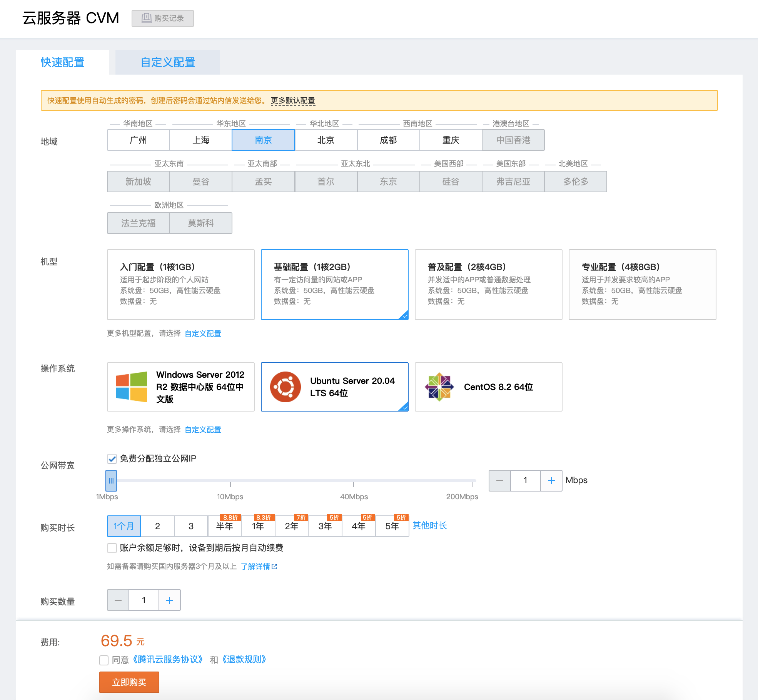
Task: Select the 半年 duration option
Action: click(x=224, y=526)
